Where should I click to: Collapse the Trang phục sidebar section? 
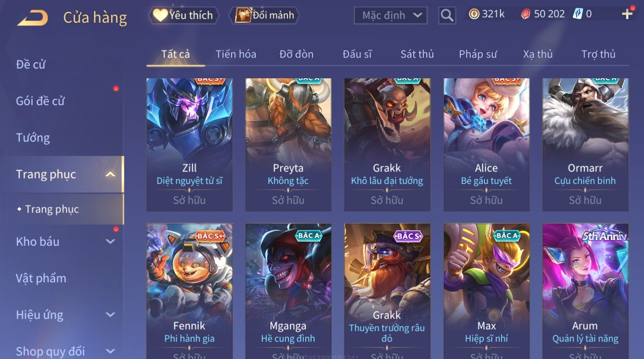[x=110, y=174]
